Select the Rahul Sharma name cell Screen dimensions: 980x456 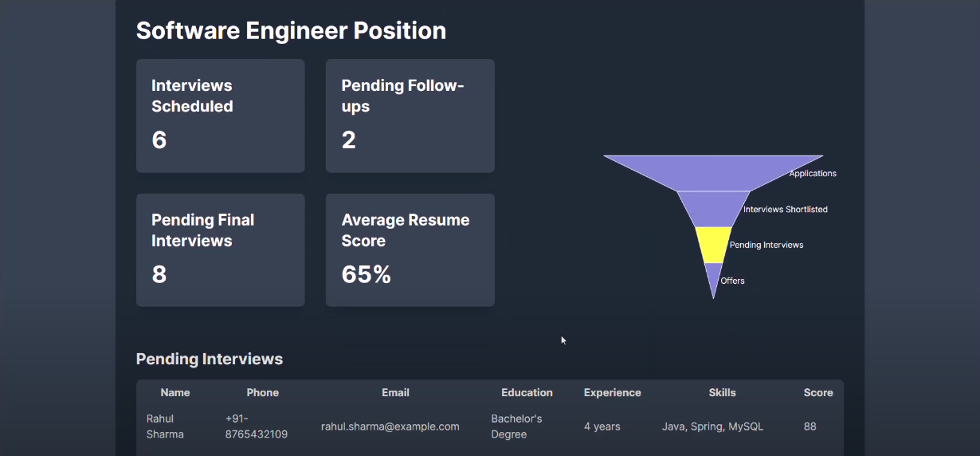pos(165,427)
